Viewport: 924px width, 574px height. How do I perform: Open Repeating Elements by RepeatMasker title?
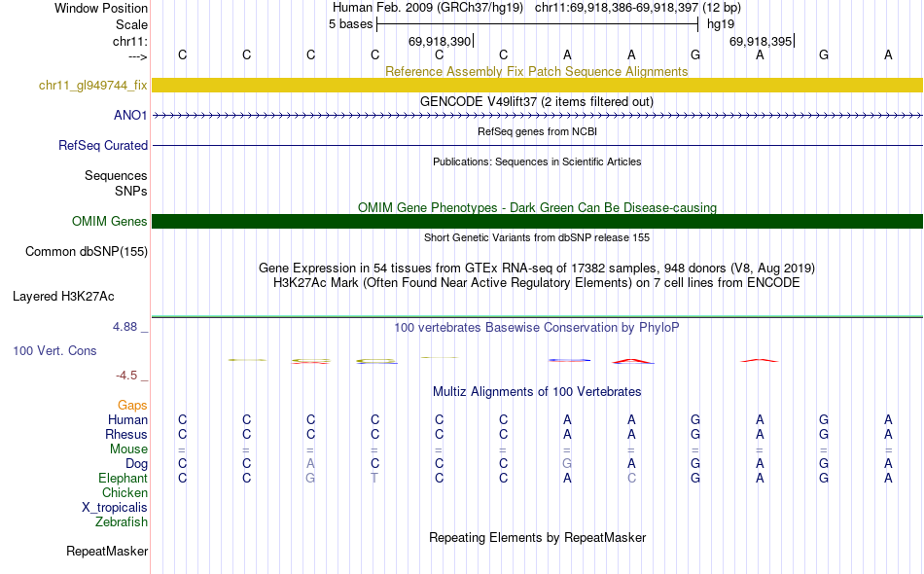point(537,537)
